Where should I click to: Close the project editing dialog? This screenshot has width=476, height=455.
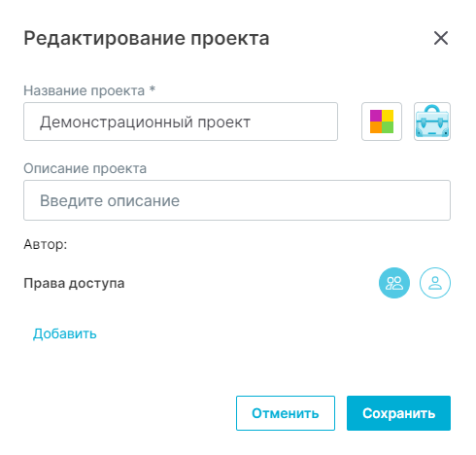click(441, 38)
